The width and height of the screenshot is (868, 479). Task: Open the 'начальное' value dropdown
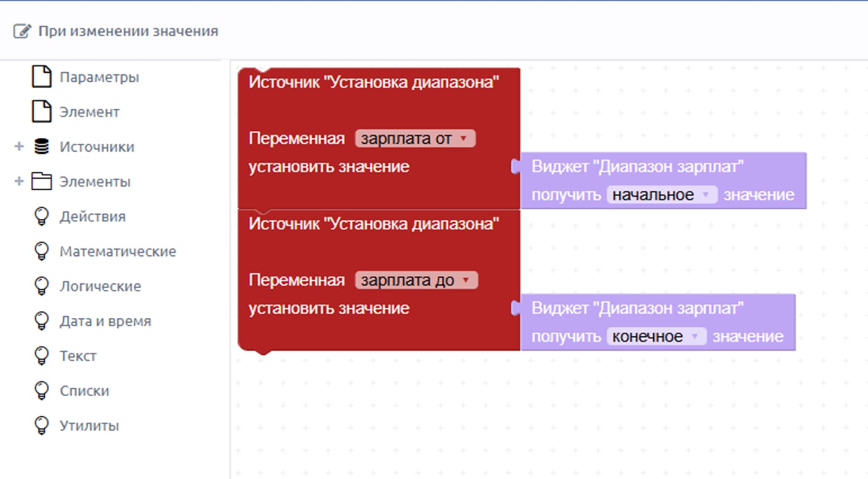[661, 195]
